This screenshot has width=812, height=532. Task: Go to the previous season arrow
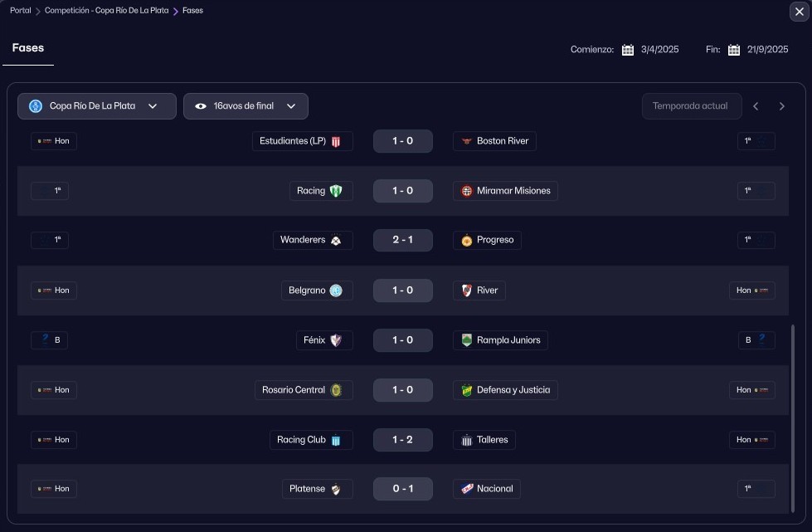point(756,106)
